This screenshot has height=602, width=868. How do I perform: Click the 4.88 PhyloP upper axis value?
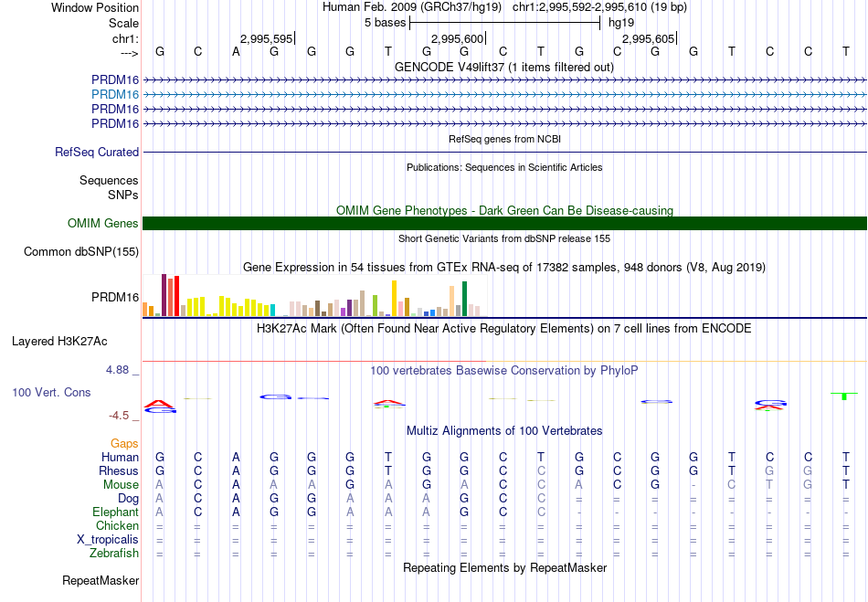click(x=118, y=370)
